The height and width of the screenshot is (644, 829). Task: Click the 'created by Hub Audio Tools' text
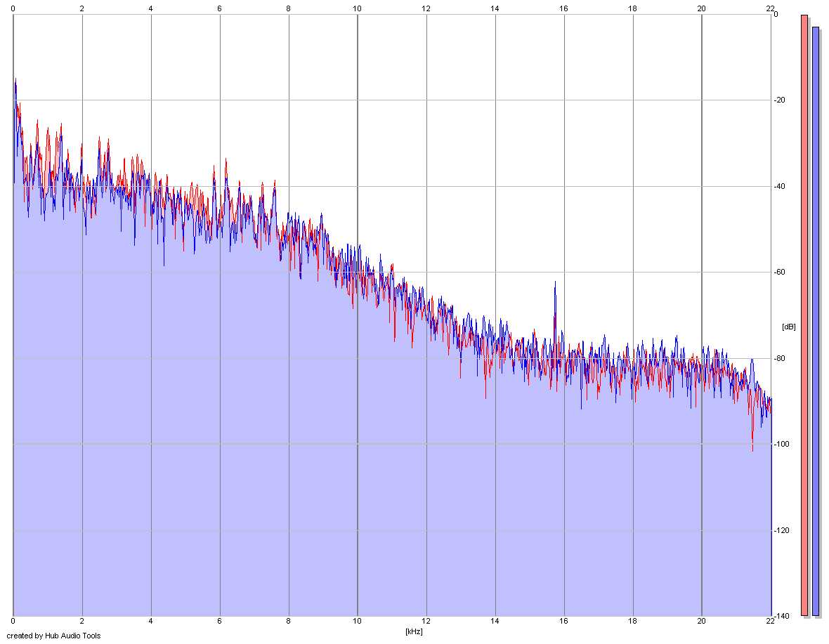pyautogui.click(x=53, y=636)
